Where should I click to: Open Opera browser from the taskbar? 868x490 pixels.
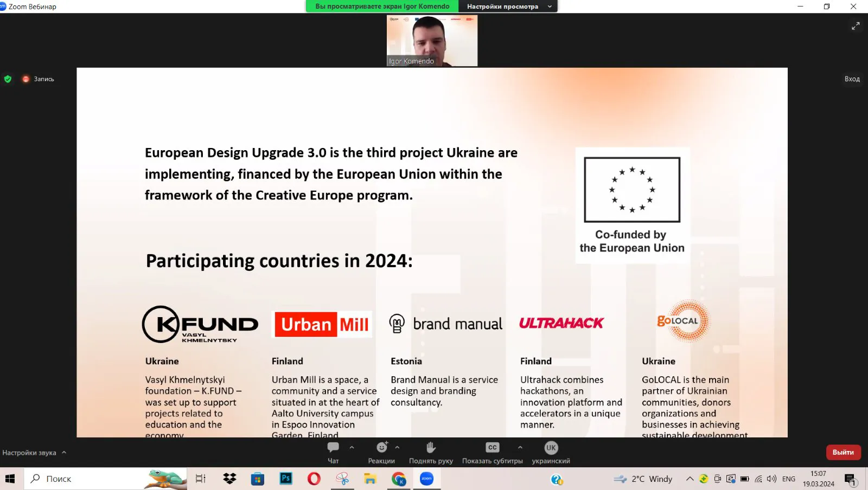(314, 479)
